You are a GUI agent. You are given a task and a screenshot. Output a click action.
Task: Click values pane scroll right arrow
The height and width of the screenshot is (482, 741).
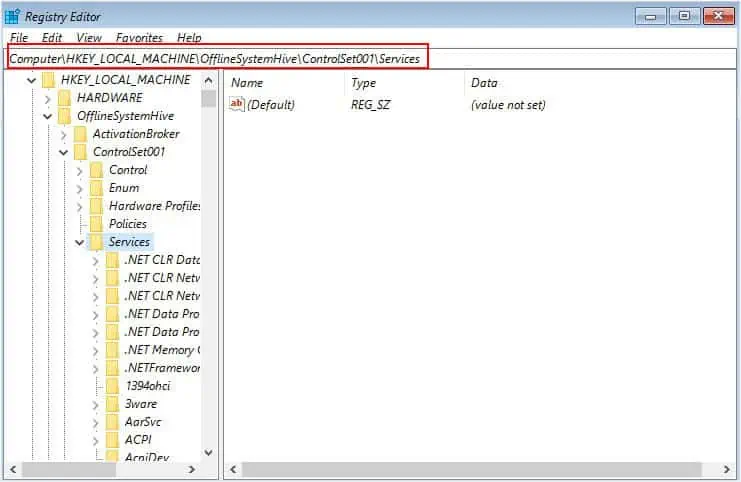[726, 469]
